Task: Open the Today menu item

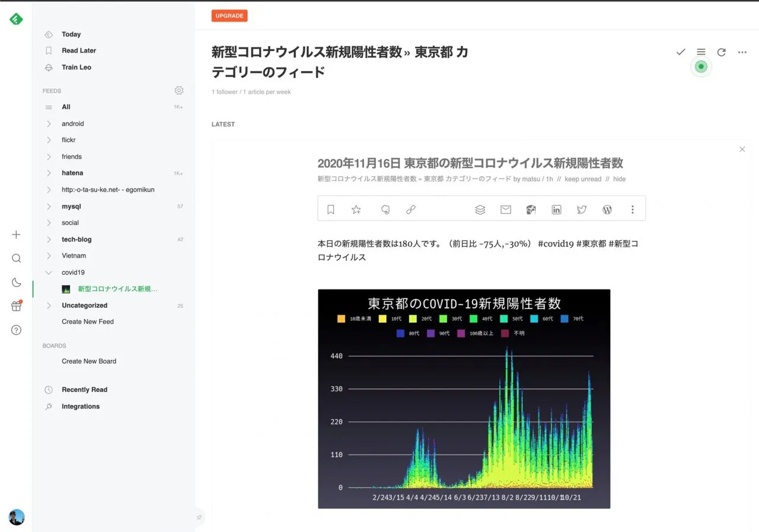Action: [71, 34]
